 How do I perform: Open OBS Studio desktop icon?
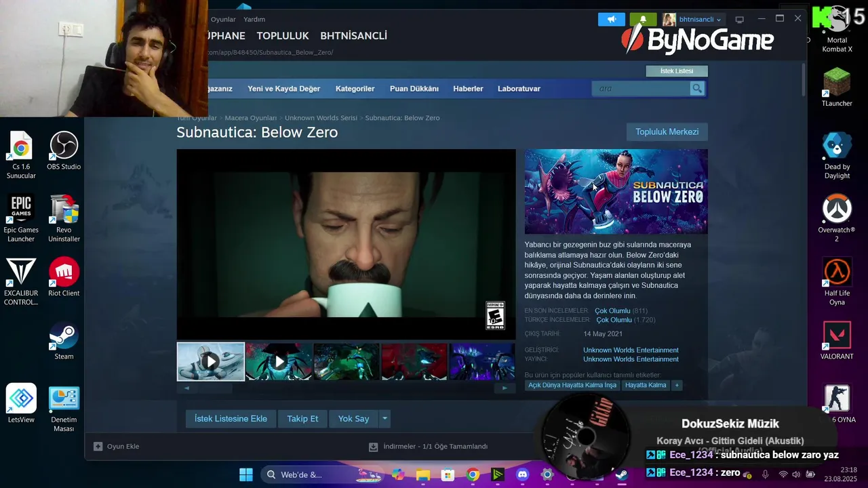[64, 151]
